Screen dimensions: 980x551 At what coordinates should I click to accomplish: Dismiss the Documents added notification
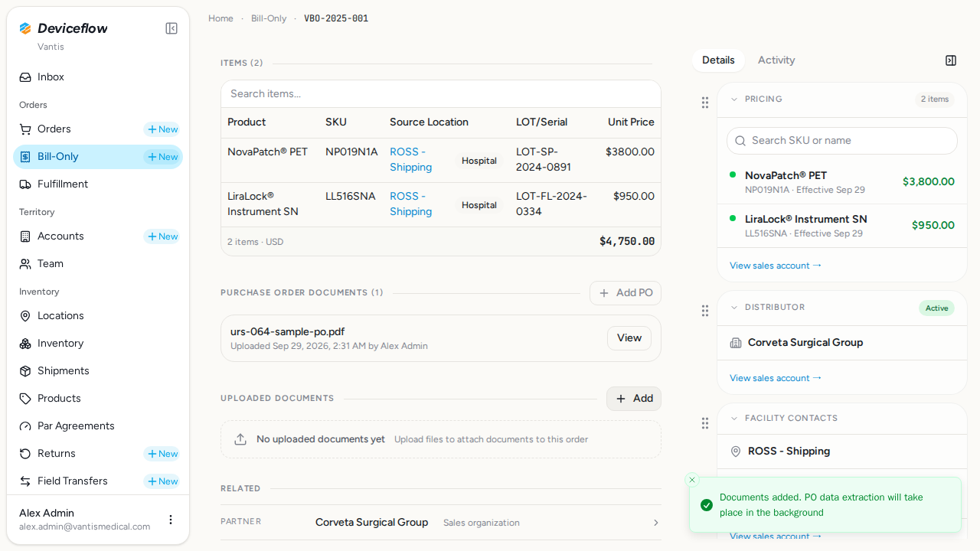pos(692,480)
